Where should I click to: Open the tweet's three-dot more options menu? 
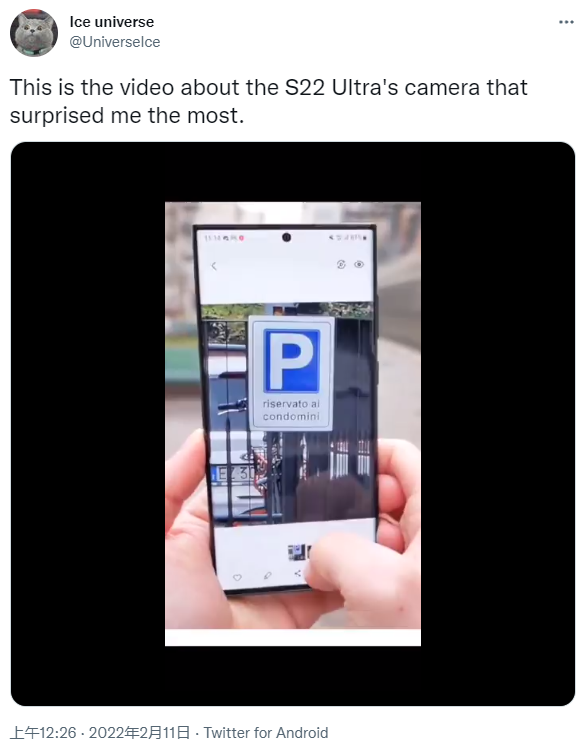click(566, 22)
